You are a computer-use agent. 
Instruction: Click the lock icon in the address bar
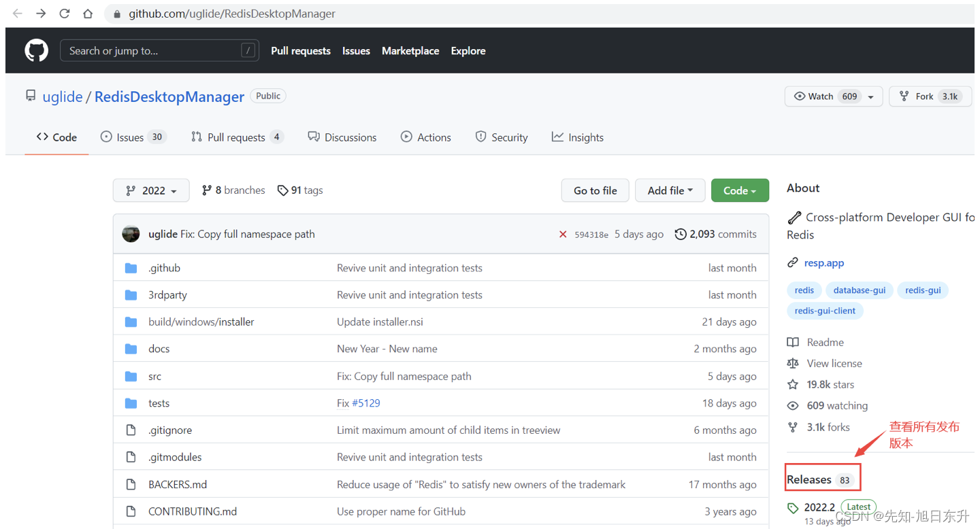coord(118,14)
